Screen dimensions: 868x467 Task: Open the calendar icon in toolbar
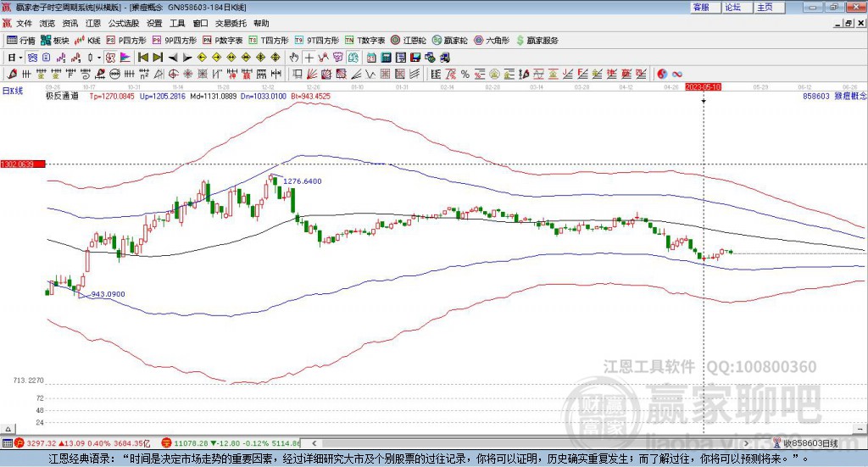pyautogui.click(x=371, y=58)
